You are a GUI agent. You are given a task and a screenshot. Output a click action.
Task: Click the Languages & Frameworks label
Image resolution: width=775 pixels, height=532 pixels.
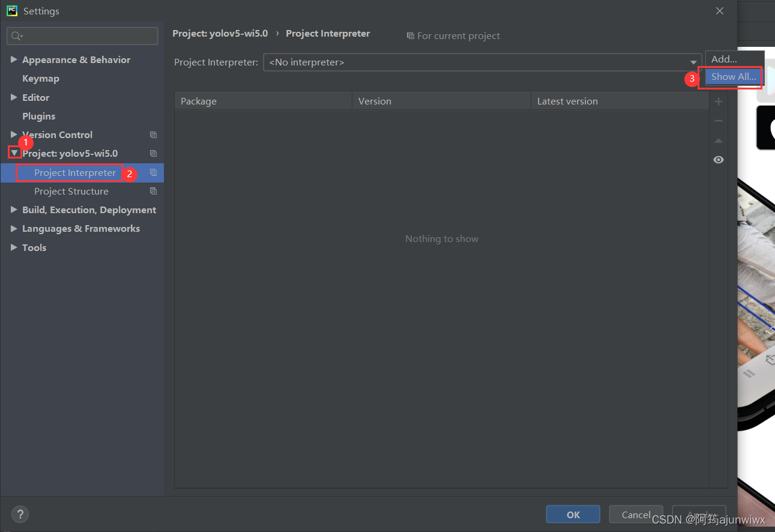(81, 228)
